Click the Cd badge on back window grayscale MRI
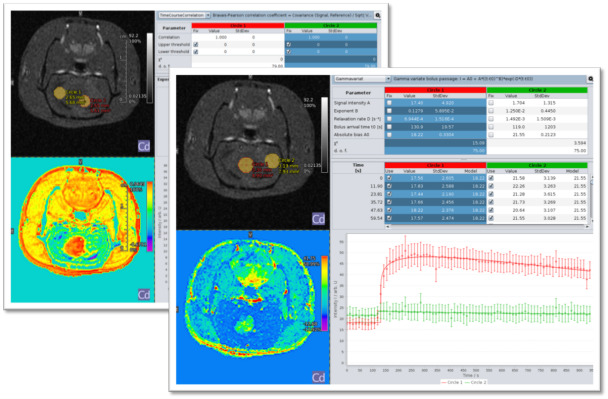 coord(144,147)
